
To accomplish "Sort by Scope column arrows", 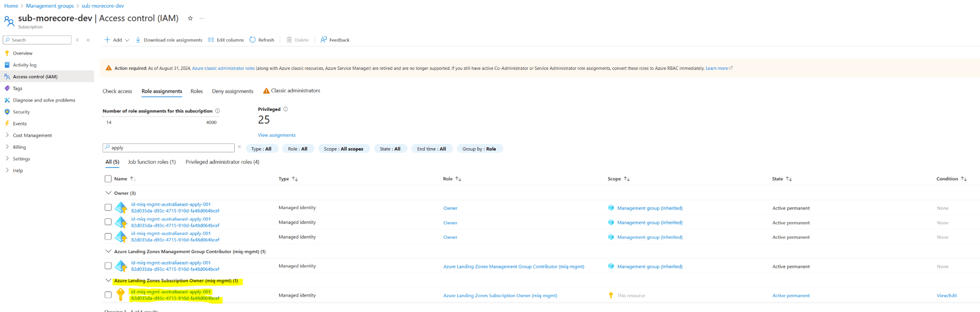I will pyautogui.click(x=627, y=178).
